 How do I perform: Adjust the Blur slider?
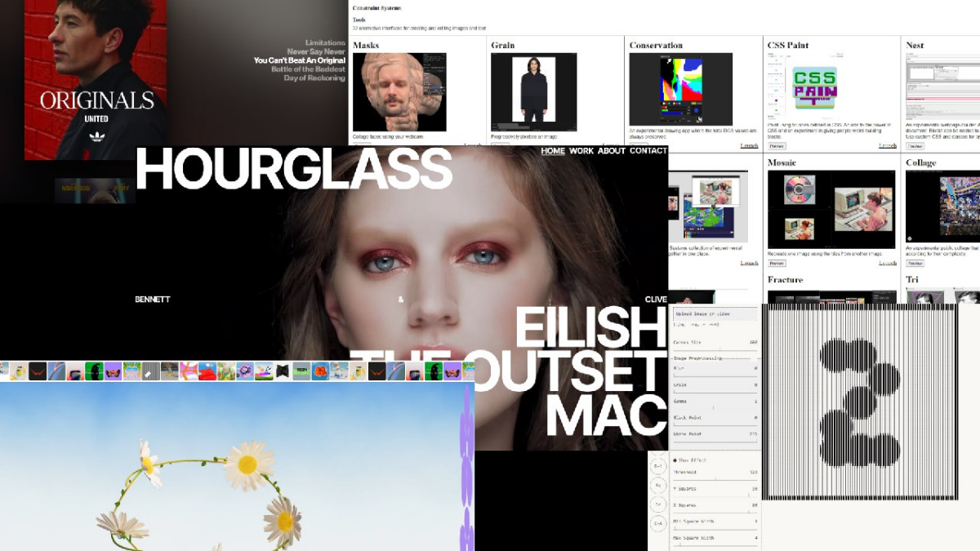715,375
